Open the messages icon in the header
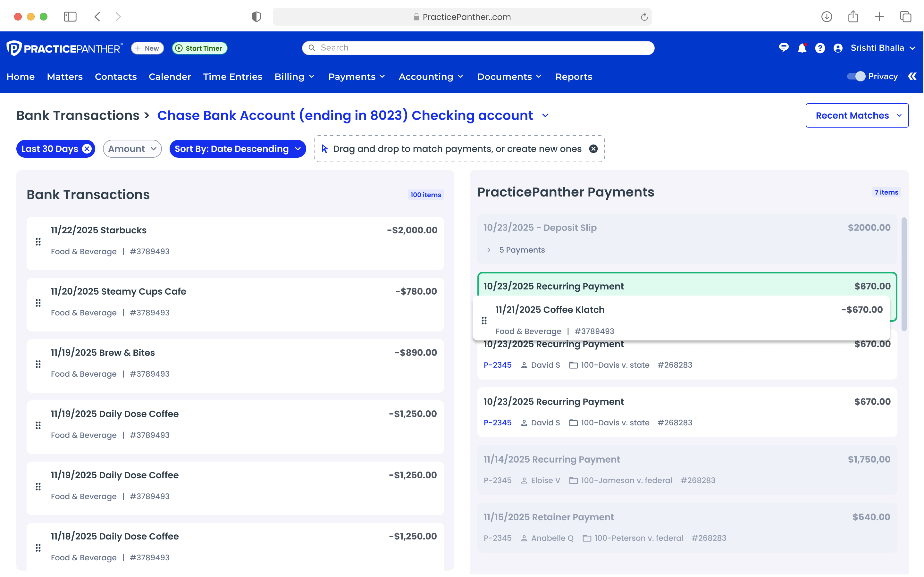 tap(784, 47)
